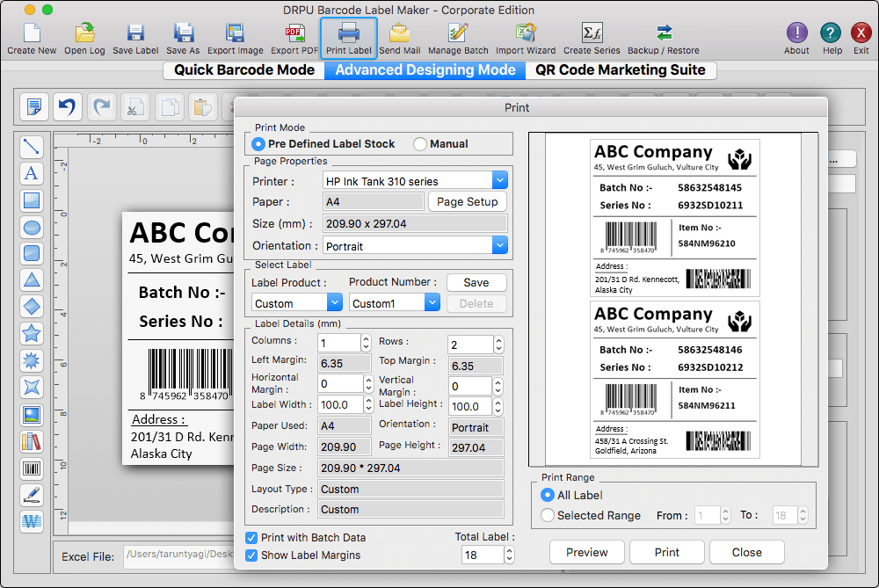Click the Horizontal Margin stepper
Screen dimensions: 879x588
[368, 384]
